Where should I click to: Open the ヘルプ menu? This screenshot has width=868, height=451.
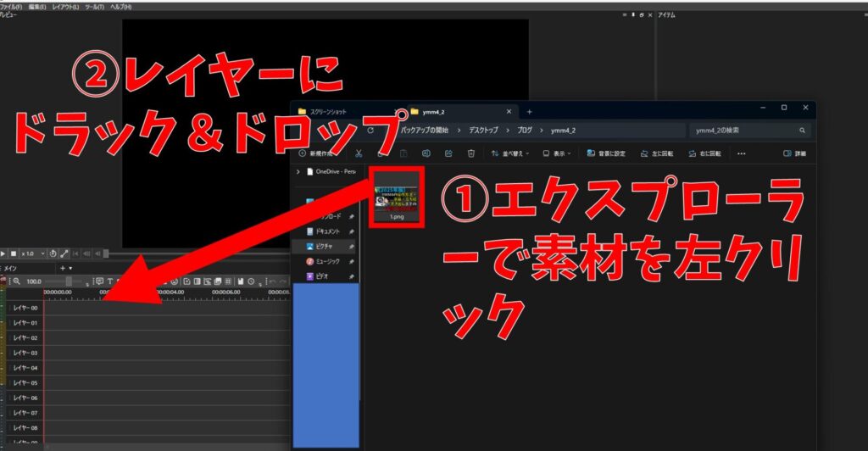point(120,7)
